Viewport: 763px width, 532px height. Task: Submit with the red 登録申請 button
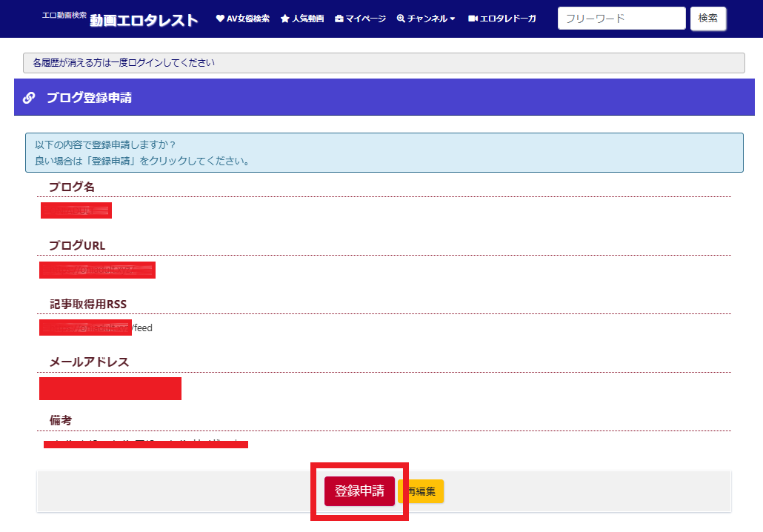coord(359,491)
